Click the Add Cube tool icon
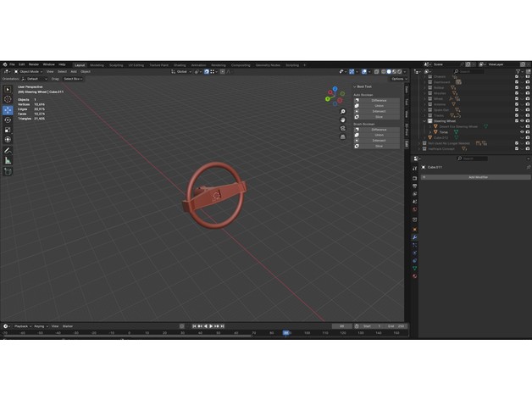 pos(8,170)
